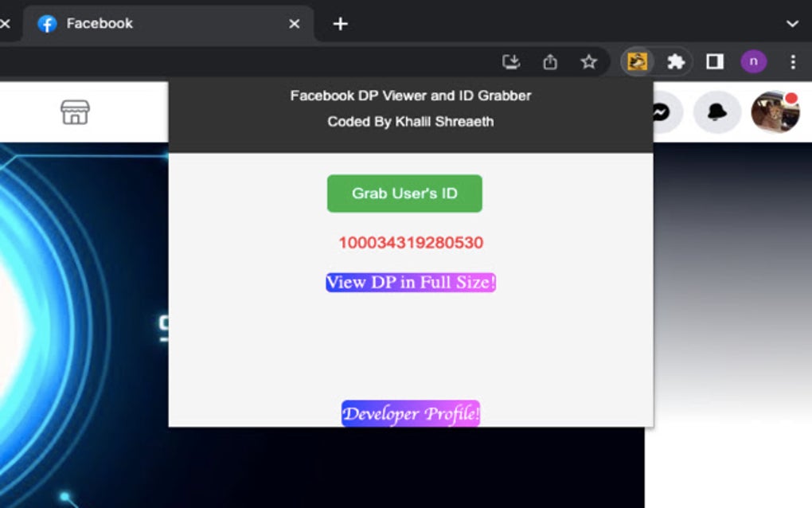Open Facebook Marketplace icon

[x=75, y=111]
